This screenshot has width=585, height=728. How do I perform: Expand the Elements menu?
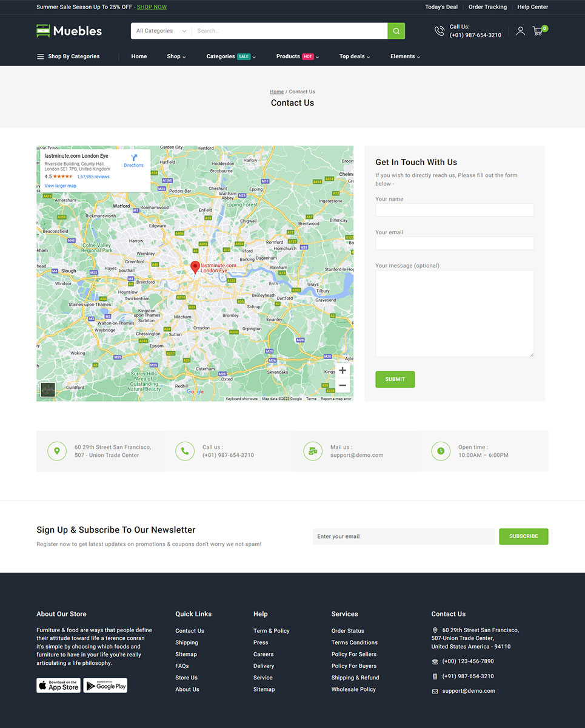pyautogui.click(x=405, y=56)
